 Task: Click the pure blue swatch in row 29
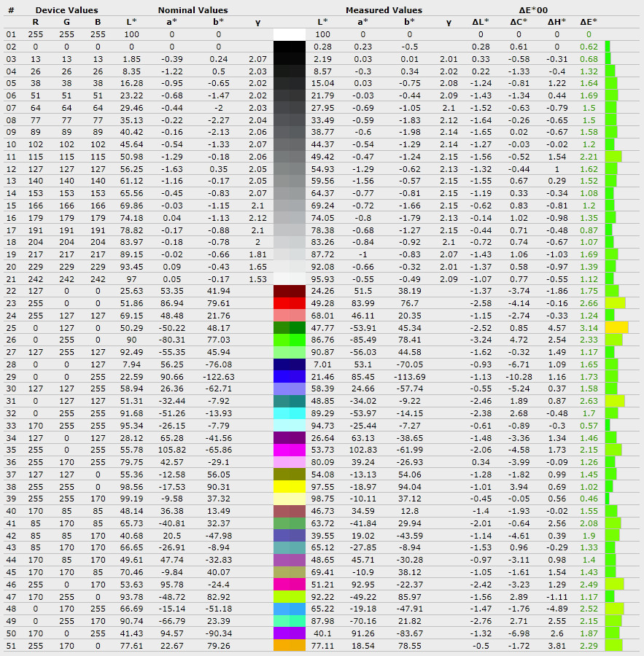(290, 376)
